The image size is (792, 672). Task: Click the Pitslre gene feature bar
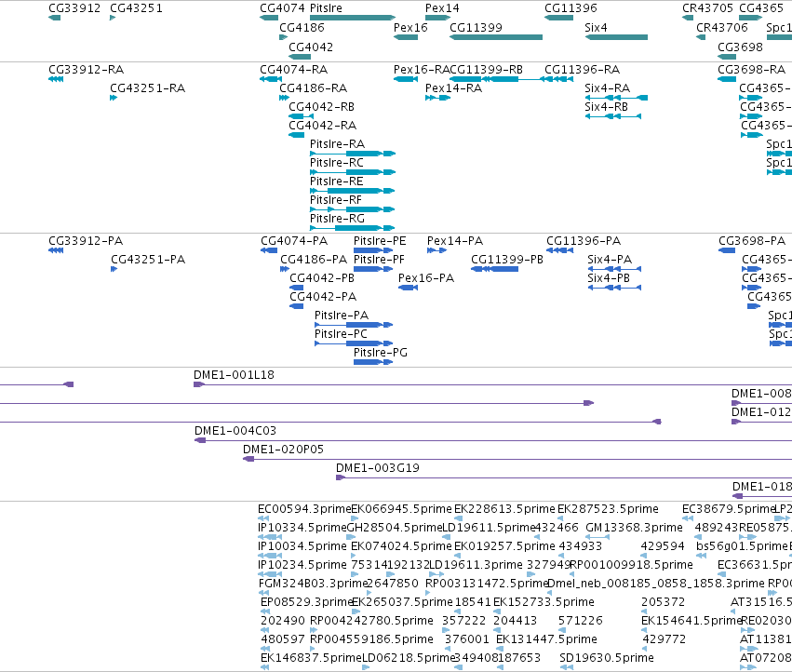[x=353, y=18]
